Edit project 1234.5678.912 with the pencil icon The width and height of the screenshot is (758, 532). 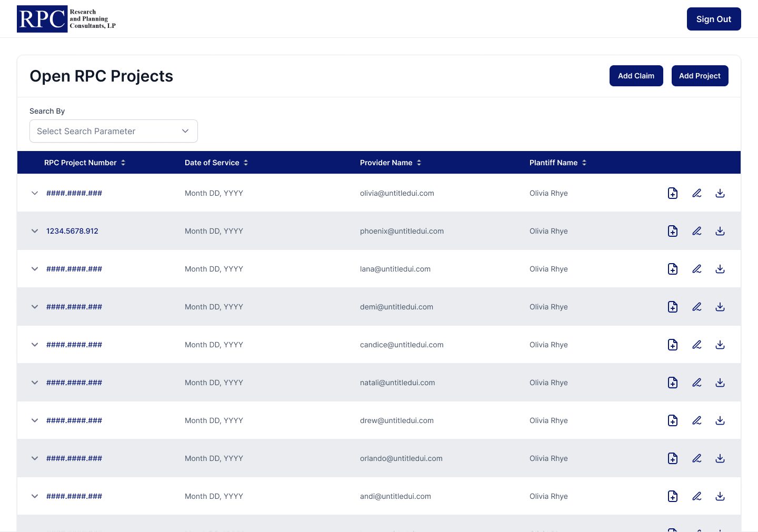click(696, 231)
